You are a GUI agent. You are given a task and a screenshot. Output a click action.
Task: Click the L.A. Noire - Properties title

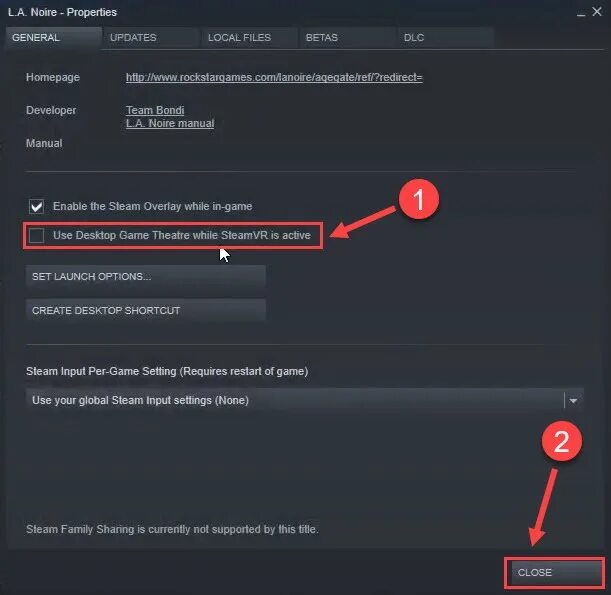[x=62, y=12]
